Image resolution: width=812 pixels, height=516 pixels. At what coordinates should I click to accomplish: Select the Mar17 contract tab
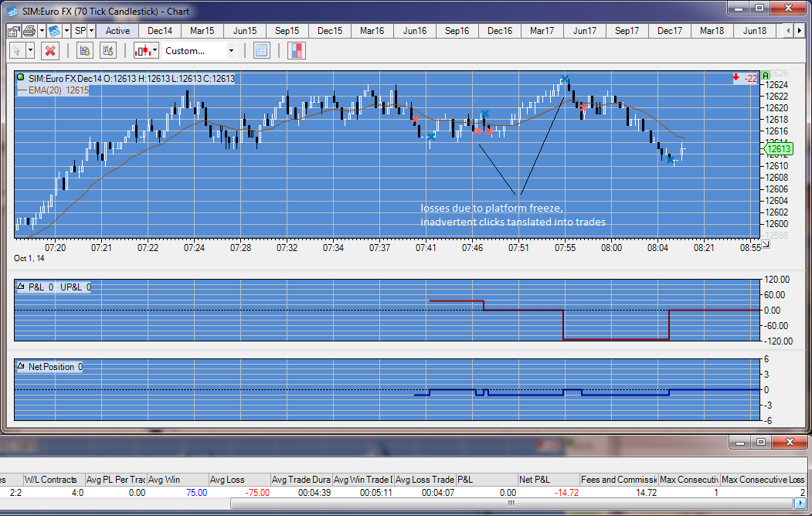pyautogui.click(x=542, y=31)
